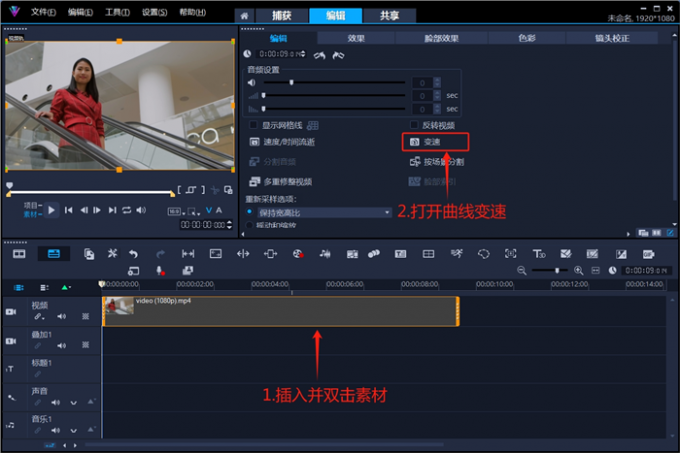
Task: Open the customize toolbar tools icon
Action: [112, 253]
